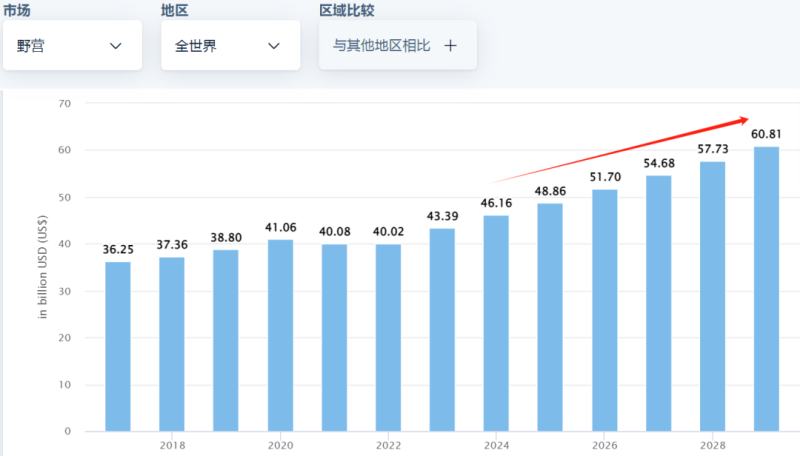Click the bar valued 48.86

pyautogui.click(x=550, y=317)
